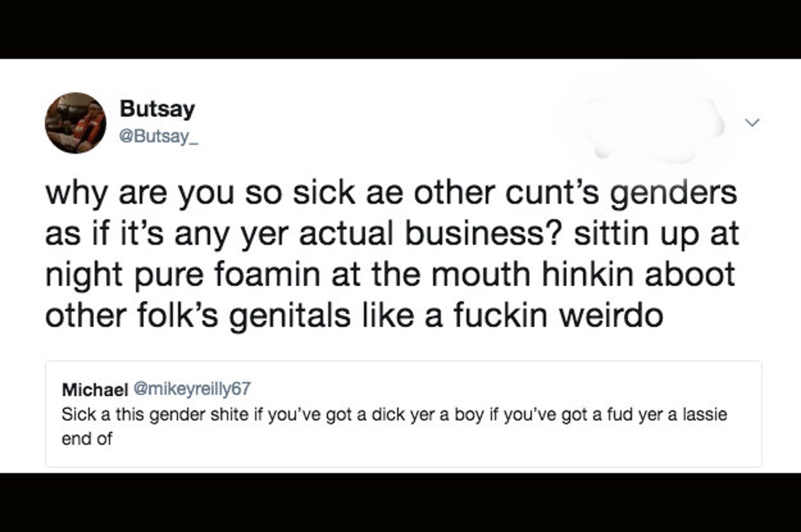
Task: Click the black bar below the tweet
Action: click(x=400, y=503)
